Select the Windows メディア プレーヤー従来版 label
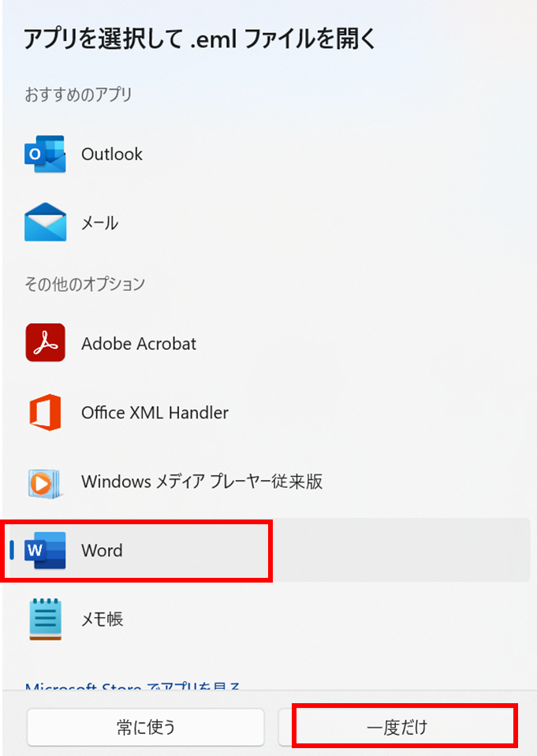The width and height of the screenshot is (537, 756). 202,482
